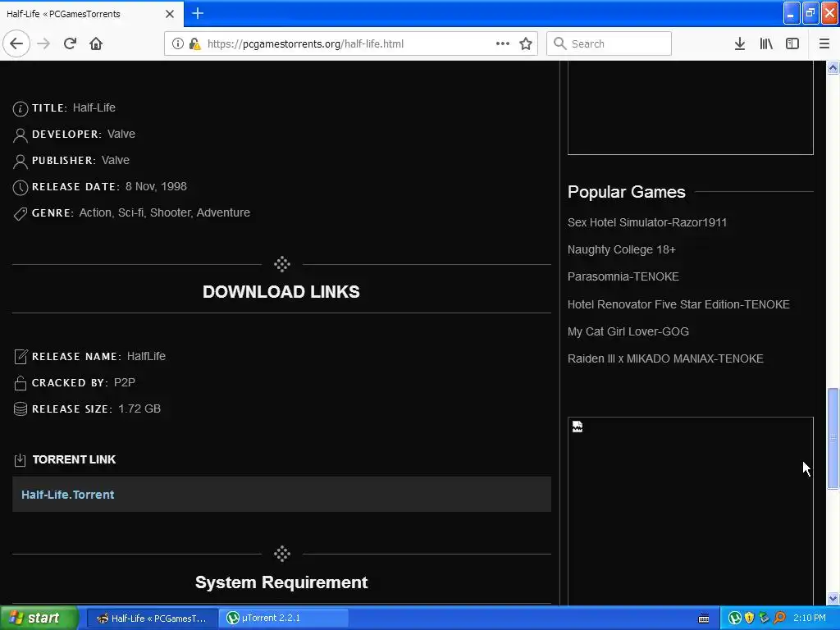
Task: Download the Half-Life.Torrent link
Action: coord(67,495)
